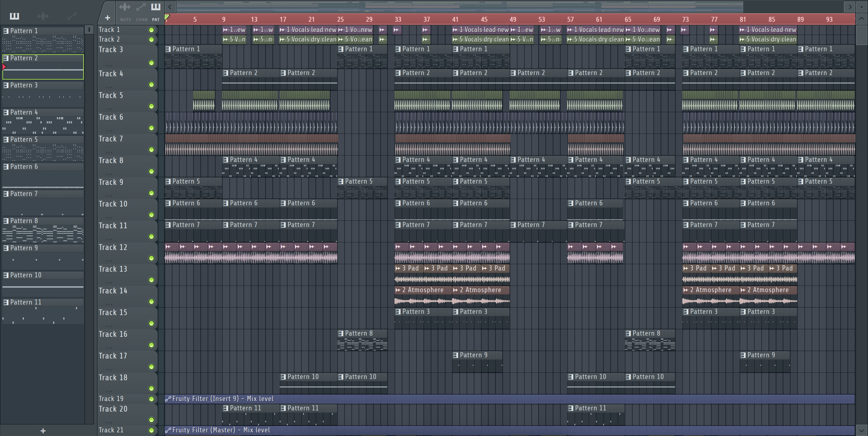Click the plus tab beside NOTE
Image resolution: width=868 pixels, height=436 pixels.
[108, 17]
